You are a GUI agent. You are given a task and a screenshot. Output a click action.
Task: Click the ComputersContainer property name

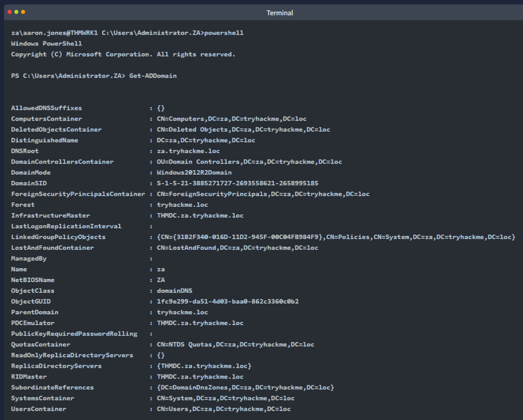46,119
